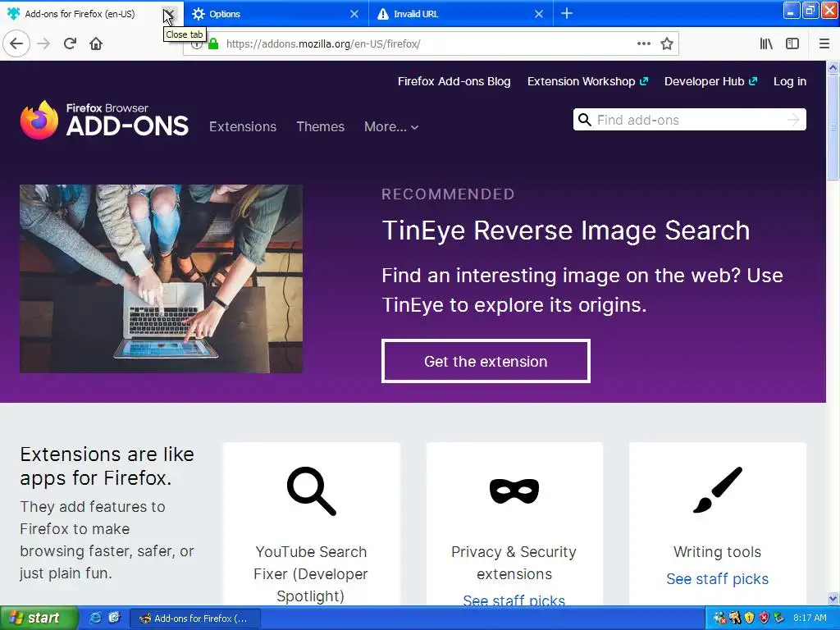Open the Themes section
Viewport: 840px width, 630px height.
pyautogui.click(x=321, y=126)
